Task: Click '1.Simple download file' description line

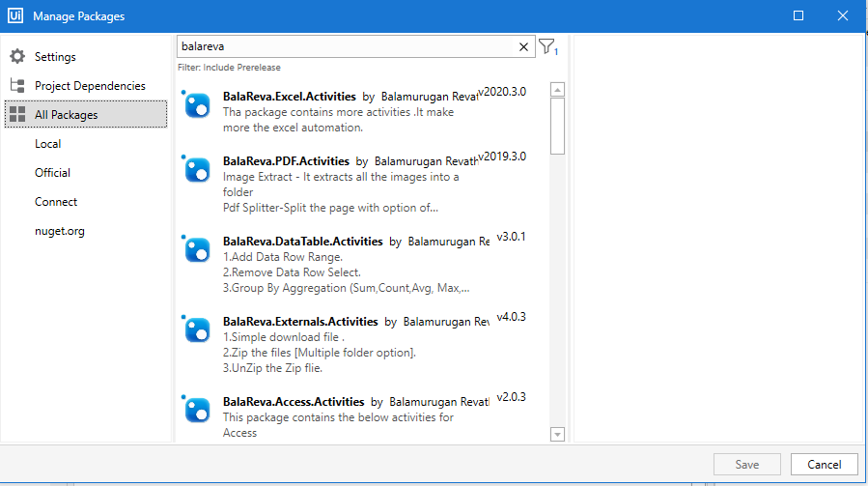Action: tap(284, 337)
